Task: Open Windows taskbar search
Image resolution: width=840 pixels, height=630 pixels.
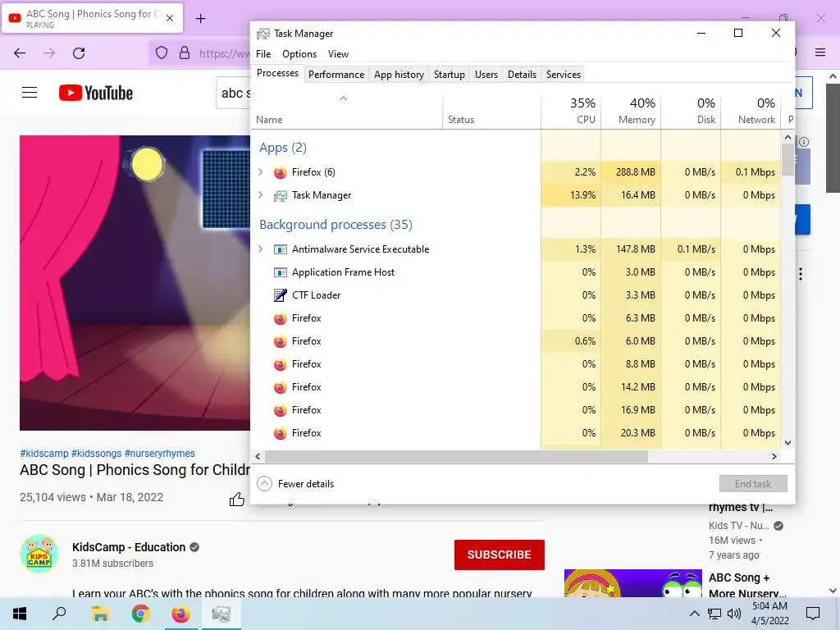Action: click(59, 614)
